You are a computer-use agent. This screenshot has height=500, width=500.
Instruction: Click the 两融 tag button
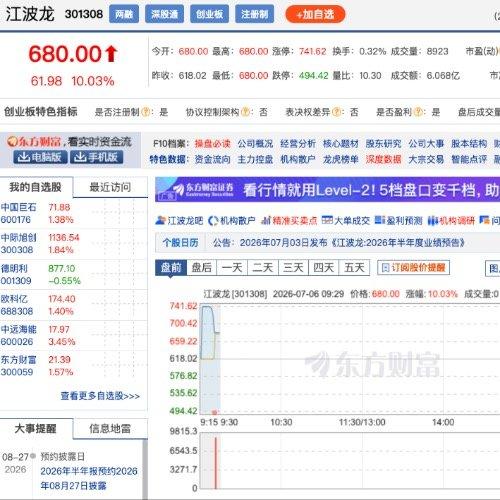coord(124,14)
